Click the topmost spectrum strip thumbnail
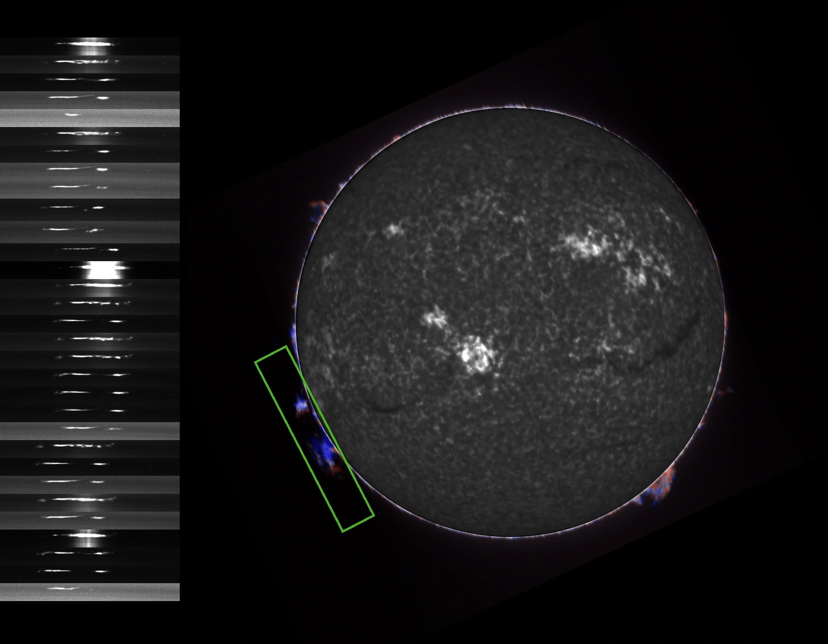The image size is (828, 644). point(89,46)
